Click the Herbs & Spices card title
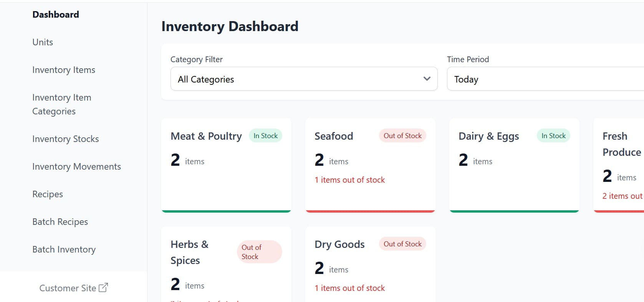644x302 pixels. click(x=190, y=252)
